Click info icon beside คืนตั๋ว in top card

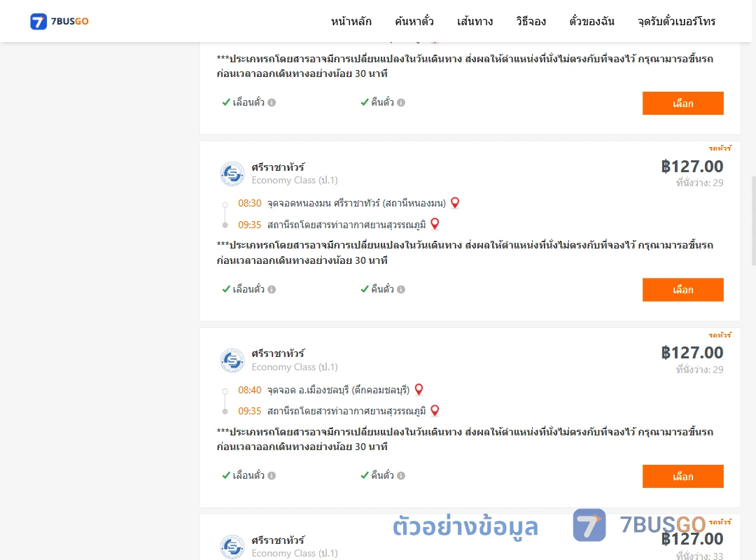click(x=400, y=102)
